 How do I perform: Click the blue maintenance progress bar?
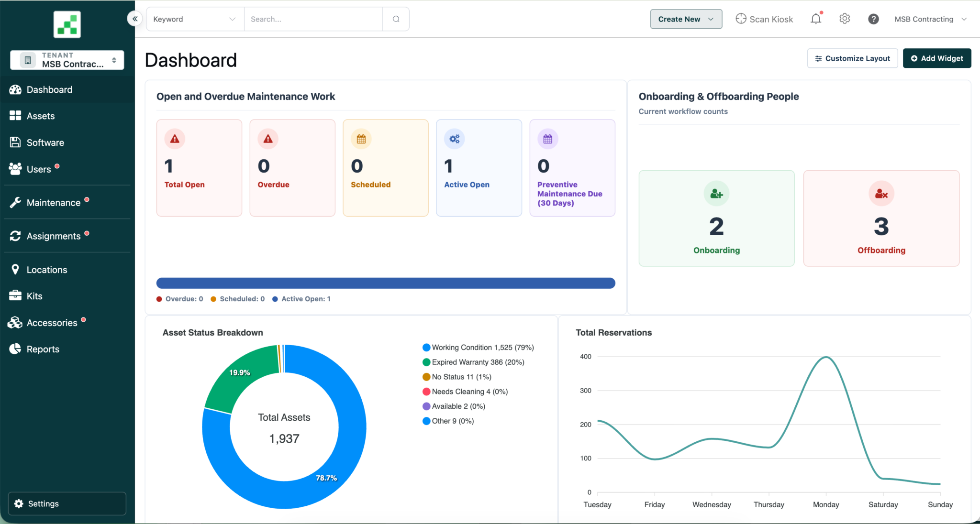(x=386, y=283)
